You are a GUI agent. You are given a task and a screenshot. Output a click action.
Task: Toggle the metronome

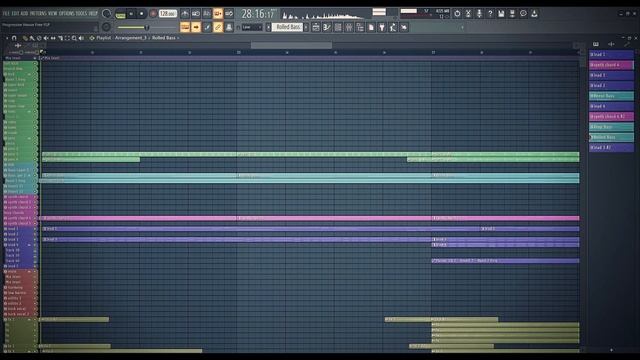click(x=185, y=13)
